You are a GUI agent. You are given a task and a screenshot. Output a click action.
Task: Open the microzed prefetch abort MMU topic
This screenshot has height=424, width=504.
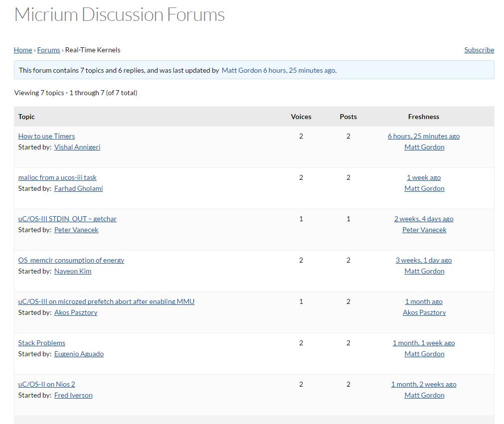tap(106, 301)
